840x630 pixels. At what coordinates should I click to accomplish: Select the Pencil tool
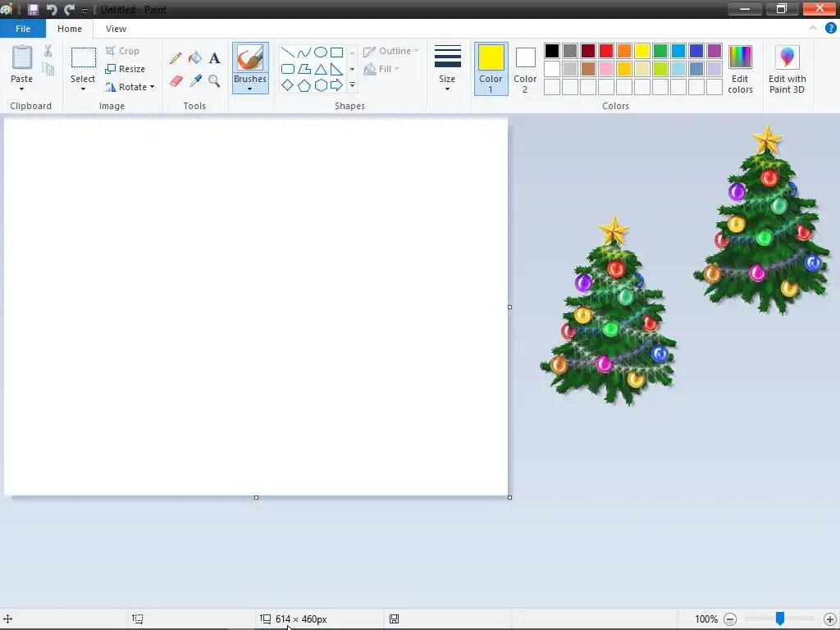click(x=176, y=58)
